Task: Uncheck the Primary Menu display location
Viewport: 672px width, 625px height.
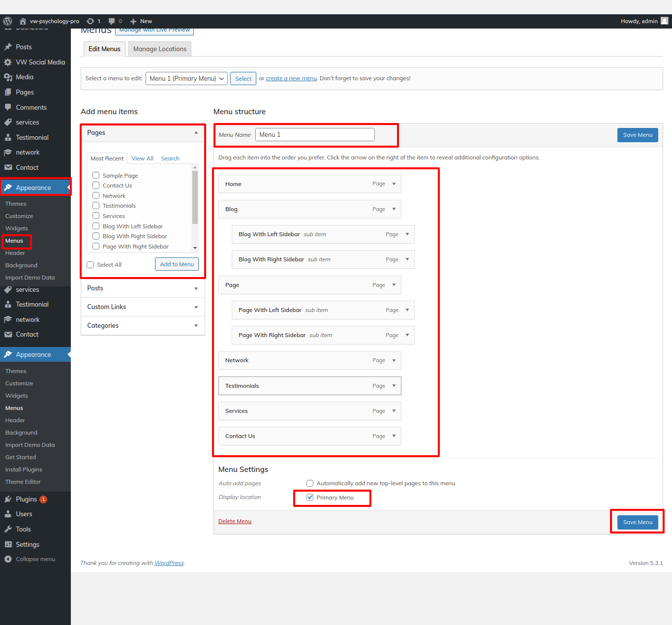Action: coord(310,498)
